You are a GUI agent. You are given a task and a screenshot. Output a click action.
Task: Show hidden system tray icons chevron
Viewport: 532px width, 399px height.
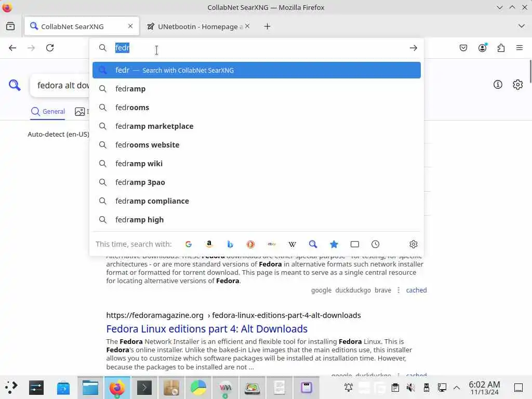(x=457, y=388)
